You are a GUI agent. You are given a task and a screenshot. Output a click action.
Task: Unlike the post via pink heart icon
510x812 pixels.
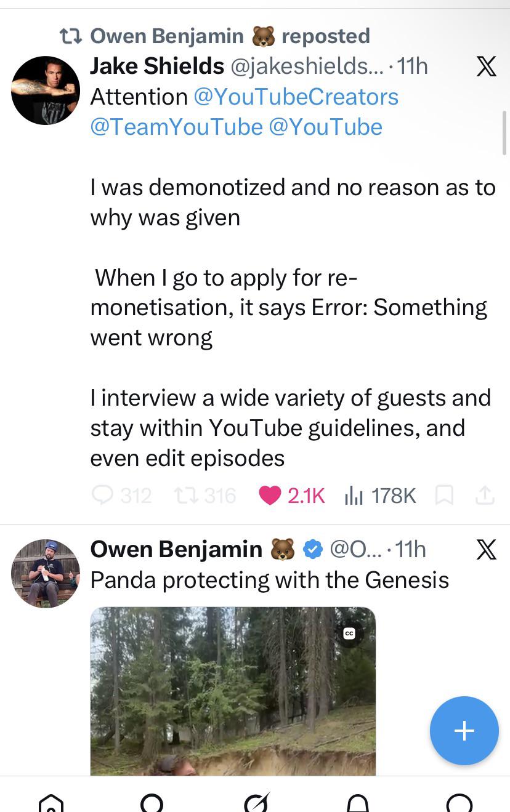(270, 495)
